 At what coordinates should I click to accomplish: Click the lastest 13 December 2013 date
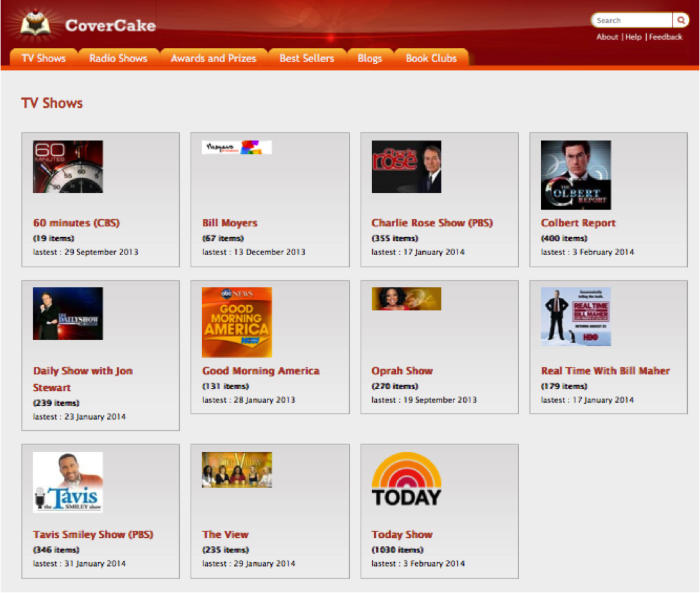click(x=253, y=252)
